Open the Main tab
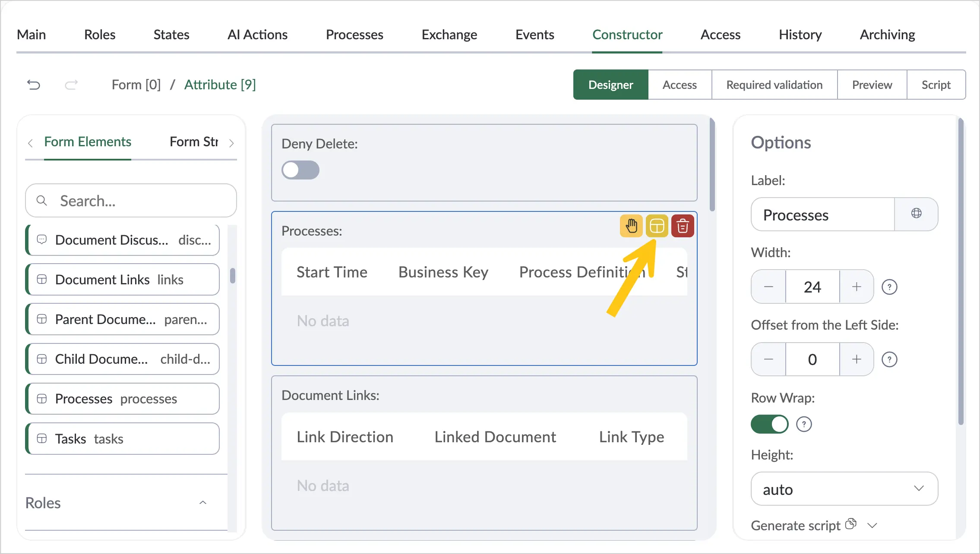Screen dimensions: 980x554 (31, 35)
